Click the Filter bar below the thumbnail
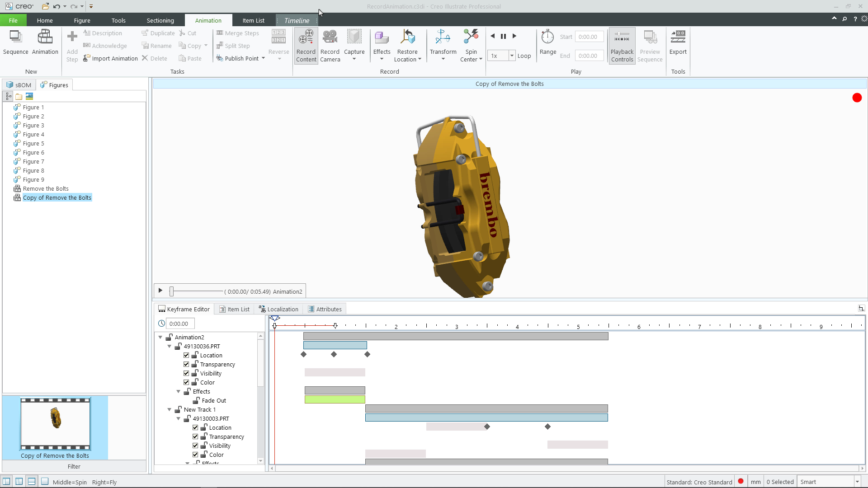The image size is (868, 488). [74, 466]
